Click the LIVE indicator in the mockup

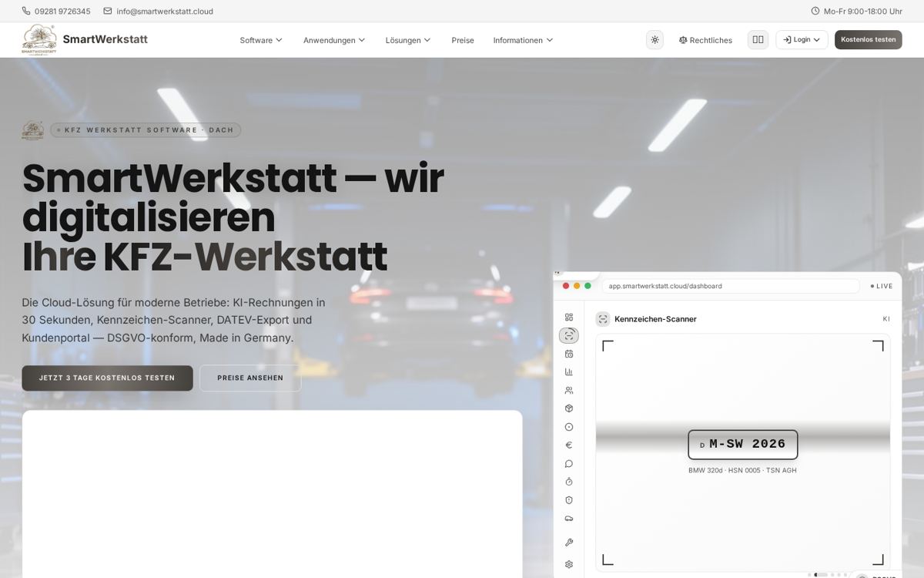(x=882, y=286)
